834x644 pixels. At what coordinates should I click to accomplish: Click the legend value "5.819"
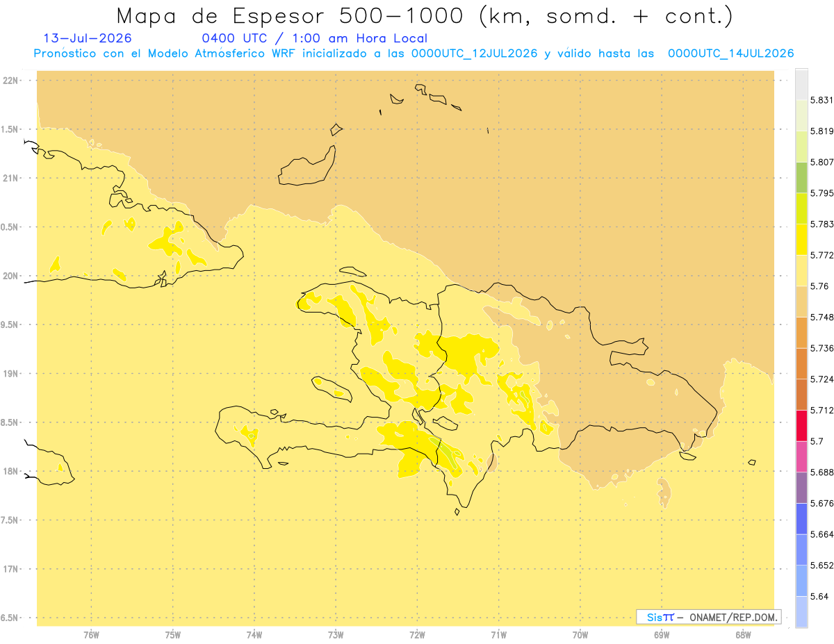point(822,131)
